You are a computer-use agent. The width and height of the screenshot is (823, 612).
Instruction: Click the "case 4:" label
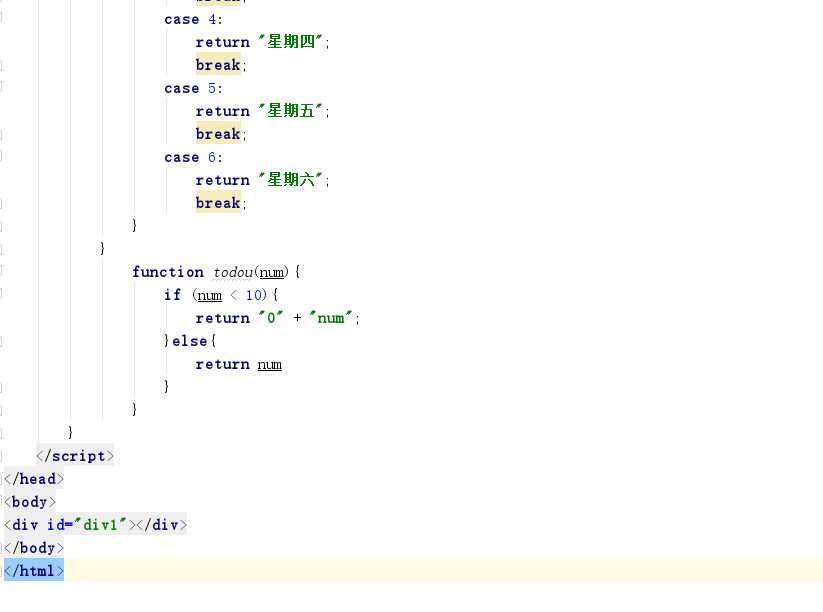(193, 20)
